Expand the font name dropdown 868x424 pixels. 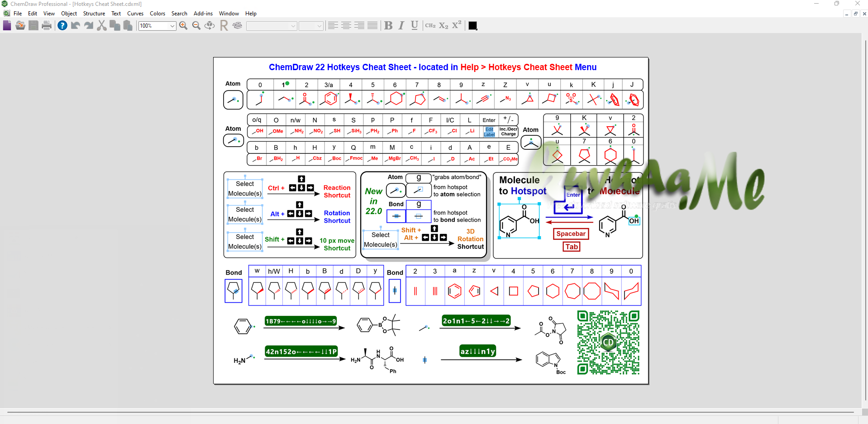[293, 26]
